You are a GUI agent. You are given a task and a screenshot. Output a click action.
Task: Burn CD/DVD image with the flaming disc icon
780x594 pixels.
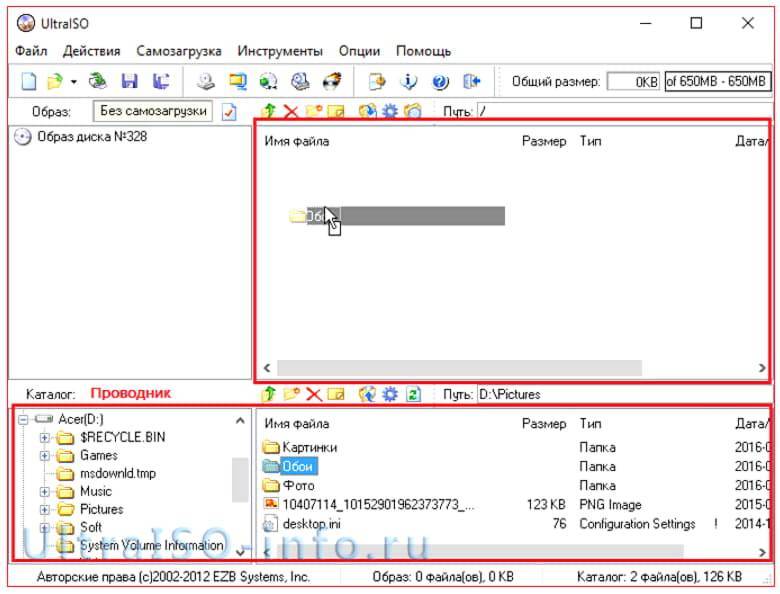(332, 81)
